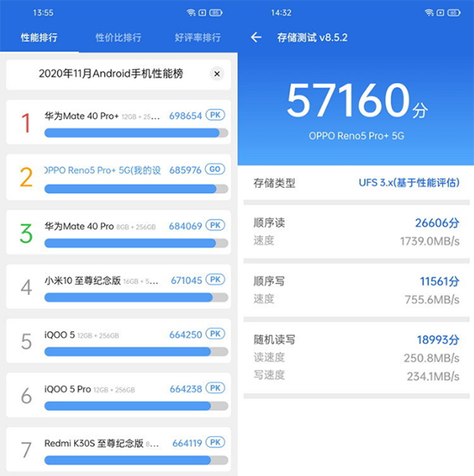This screenshot has height=476, width=474.
Task: Tap PK badge for 小米10 至尊纪念版
Action: 215,279
